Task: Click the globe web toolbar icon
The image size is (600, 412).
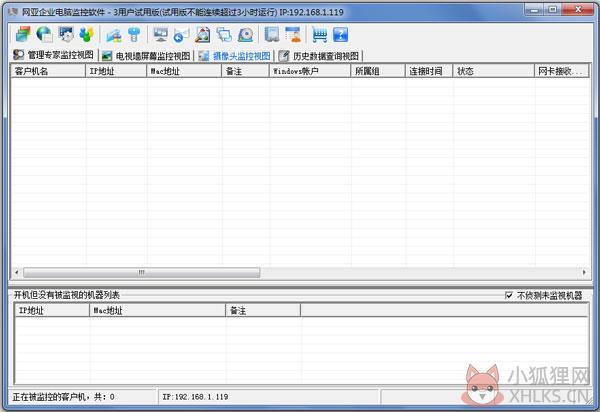Action: [x=44, y=34]
